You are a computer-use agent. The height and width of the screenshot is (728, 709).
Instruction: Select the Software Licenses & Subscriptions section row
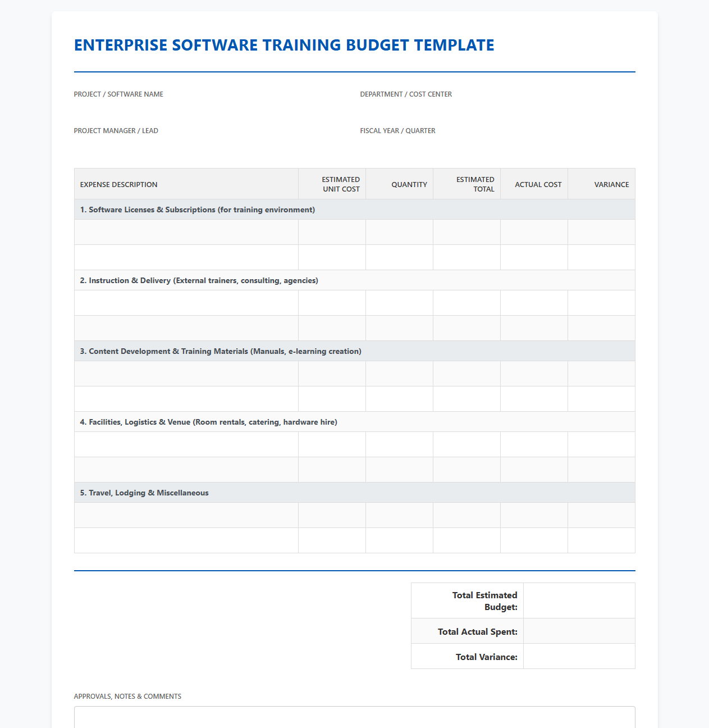pyautogui.click(x=355, y=210)
